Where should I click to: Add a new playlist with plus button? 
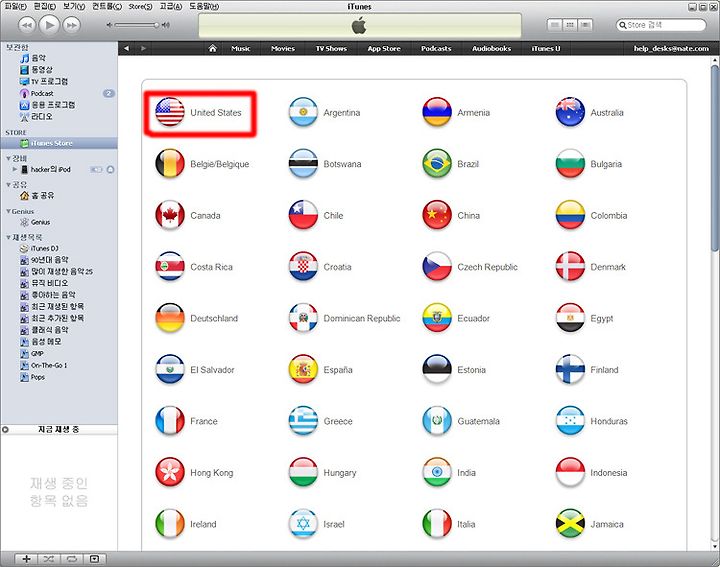[x=27, y=559]
